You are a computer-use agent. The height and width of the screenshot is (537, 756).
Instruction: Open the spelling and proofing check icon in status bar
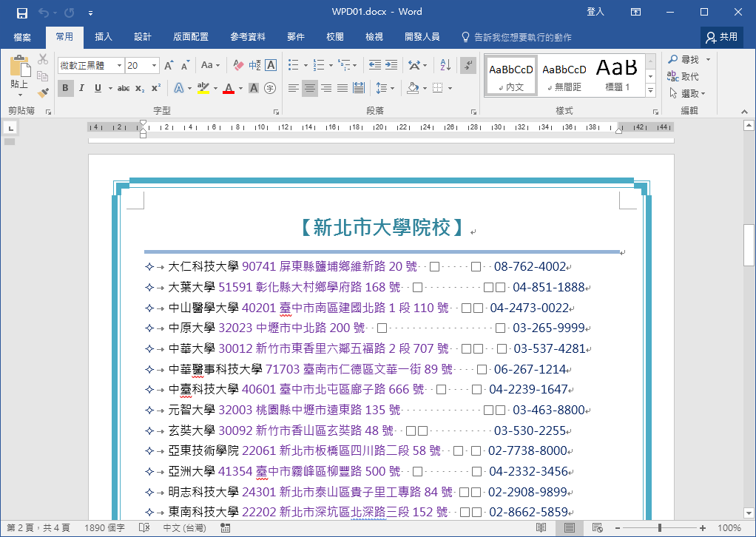tap(144, 528)
